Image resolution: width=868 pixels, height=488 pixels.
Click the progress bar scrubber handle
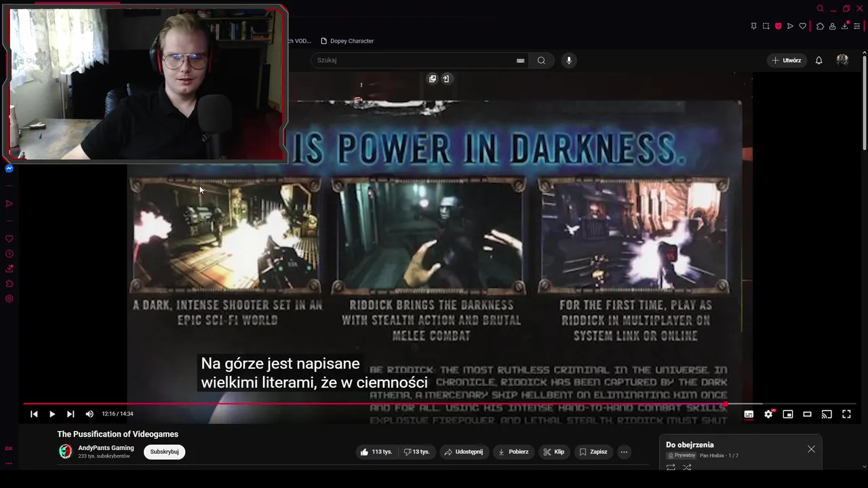[725, 404]
